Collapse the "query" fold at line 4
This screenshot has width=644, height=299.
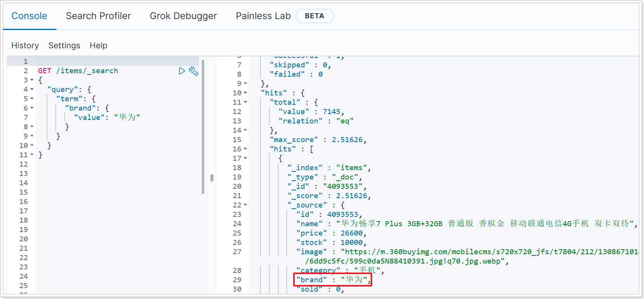point(32,90)
